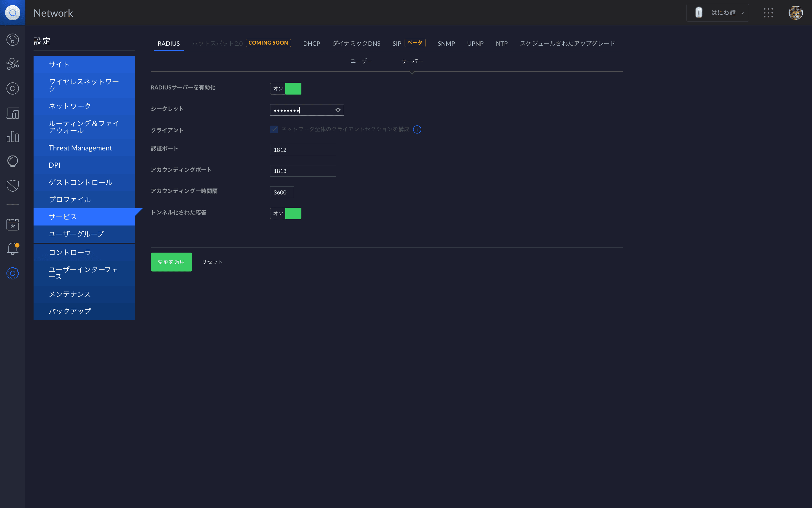Image resolution: width=812 pixels, height=508 pixels.
Task: Click the リセット button
Action: coord(212,262)
